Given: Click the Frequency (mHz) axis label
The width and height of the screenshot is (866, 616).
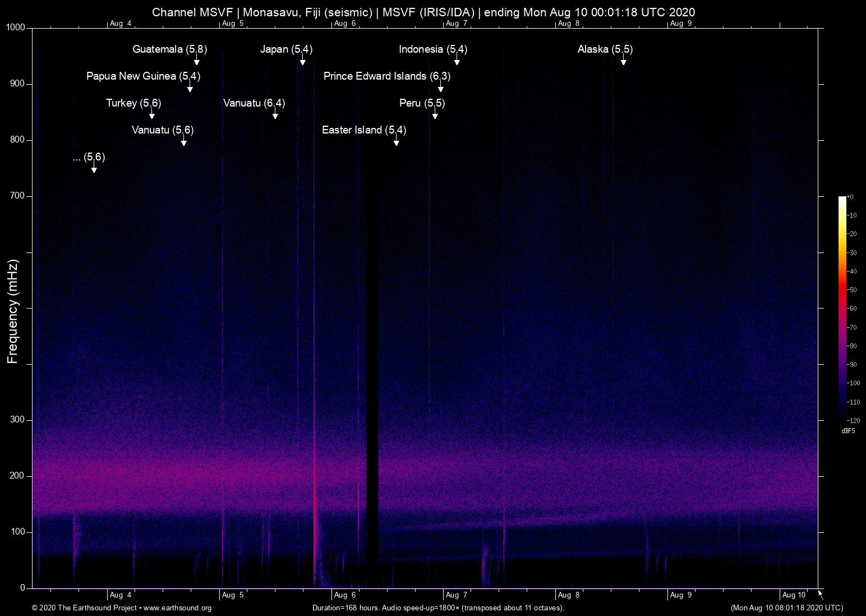Looking at the screenshot, I should [x=13, y=311].
